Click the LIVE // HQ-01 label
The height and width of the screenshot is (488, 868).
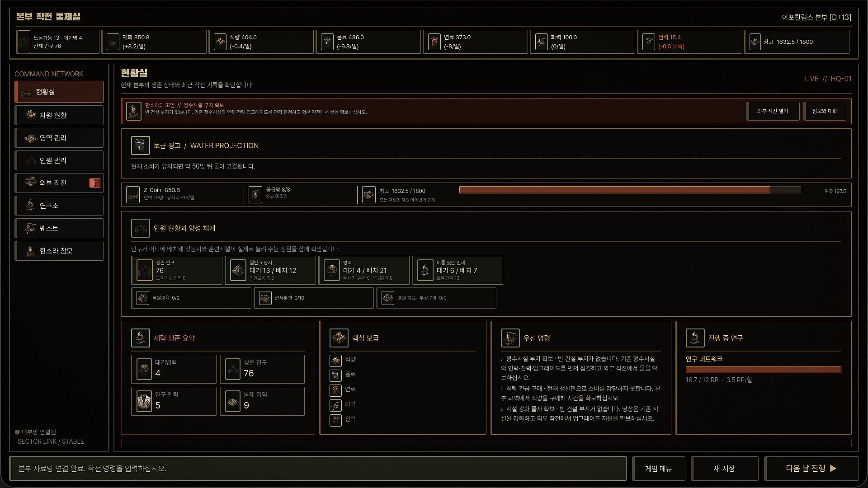pyautogui.click(x=827, y=79)
